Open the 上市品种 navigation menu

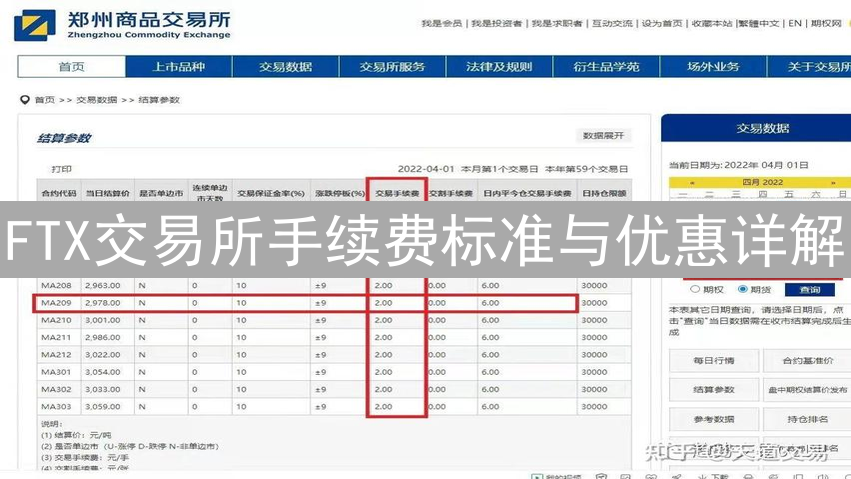click(x=179, y=67)
